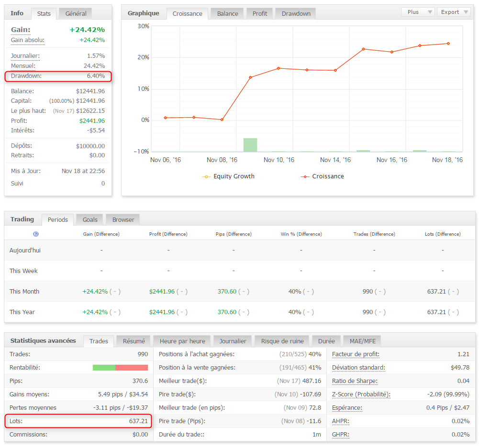The image size is (480, 448).
Task: Expand the Export dropdown
Action: (453, 12)
